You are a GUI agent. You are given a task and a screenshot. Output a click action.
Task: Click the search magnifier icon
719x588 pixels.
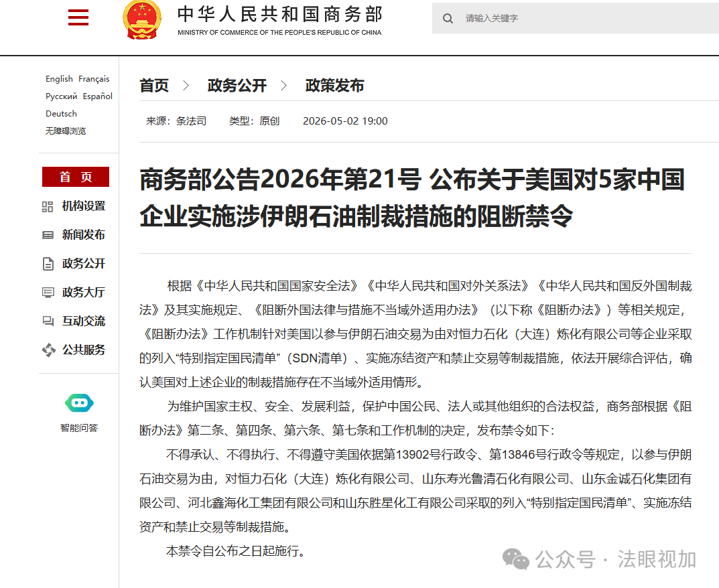(x=448, y=18)
